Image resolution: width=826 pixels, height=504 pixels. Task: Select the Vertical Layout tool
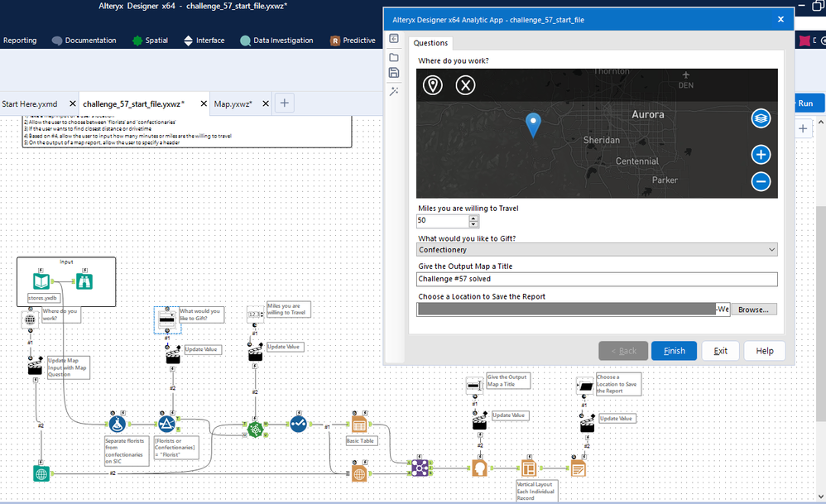(x=528, y=468)
